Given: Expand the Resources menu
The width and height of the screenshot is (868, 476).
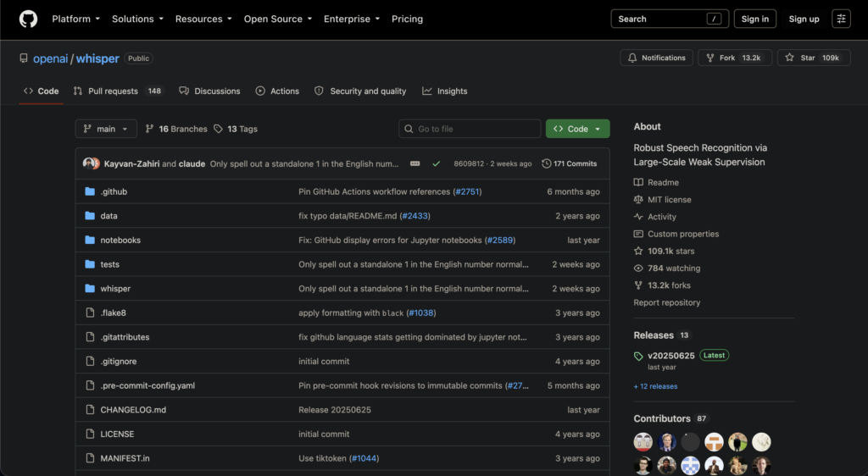Looking at the screenshot, I should (203, 19).
